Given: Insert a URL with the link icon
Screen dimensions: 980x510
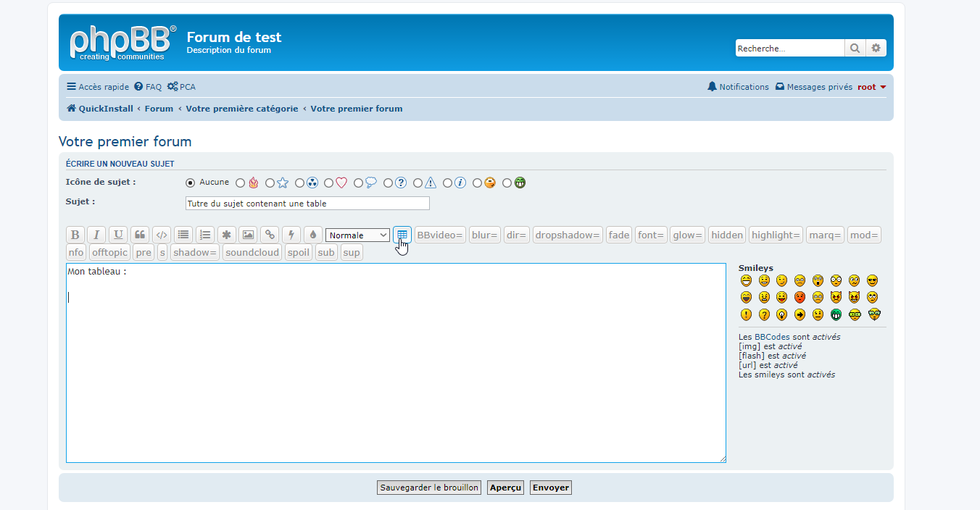Looking at the screenshot, I should point(270,235).
